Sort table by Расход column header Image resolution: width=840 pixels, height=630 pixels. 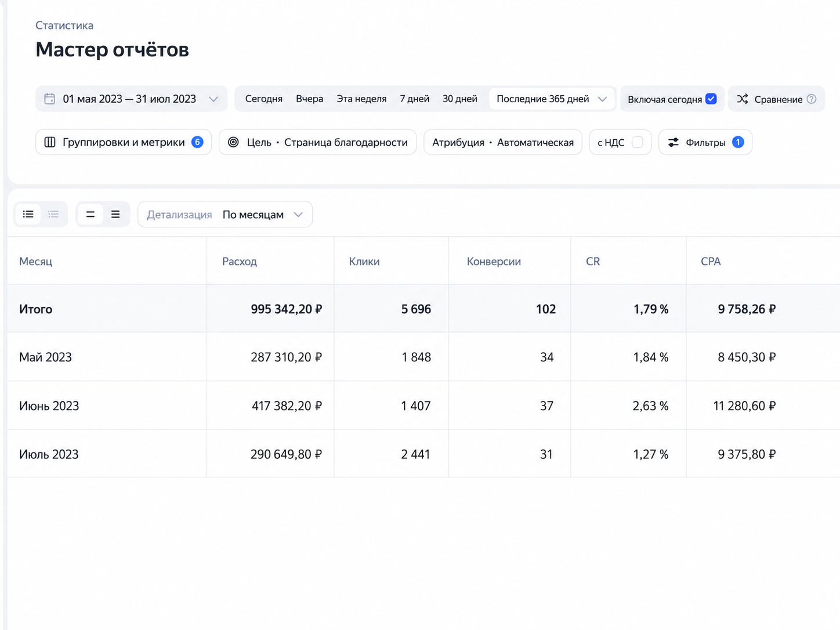[240, 262]
